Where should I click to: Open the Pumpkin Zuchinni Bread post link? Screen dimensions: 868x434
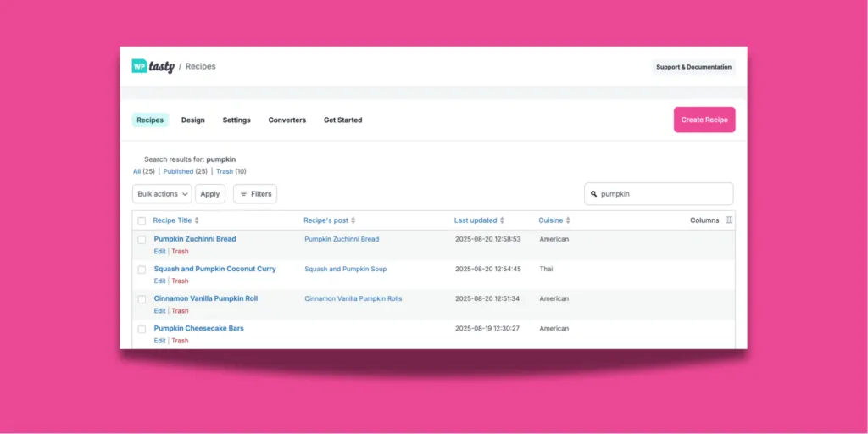pos(342,239)
